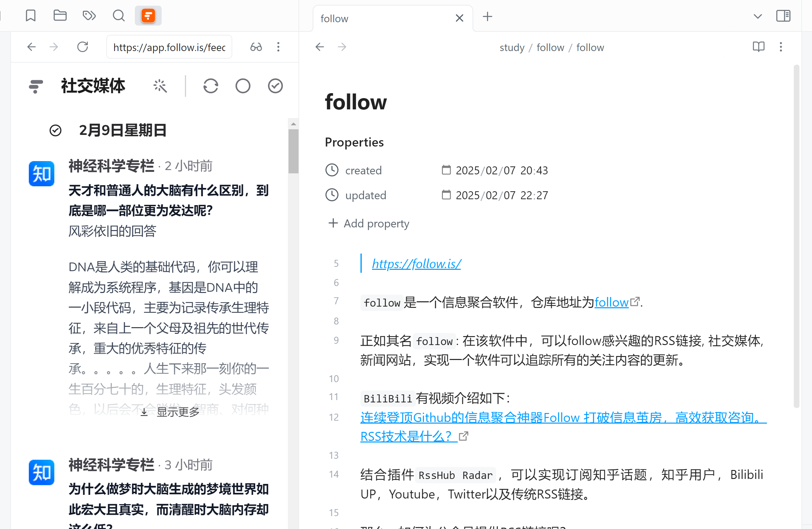Mark all feed entries as read
The width and height of the screenshot is (812, 529).
click(x=275, y=86)
